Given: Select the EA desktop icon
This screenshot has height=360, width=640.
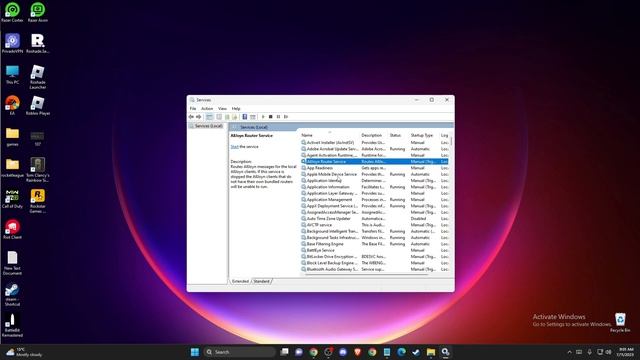Looking at the screenshot, I should [12, 105].
